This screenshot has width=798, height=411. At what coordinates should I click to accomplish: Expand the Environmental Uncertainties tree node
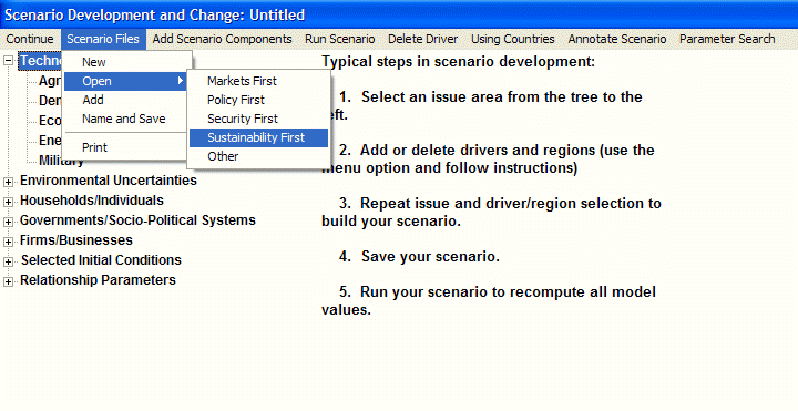point(10,181)
